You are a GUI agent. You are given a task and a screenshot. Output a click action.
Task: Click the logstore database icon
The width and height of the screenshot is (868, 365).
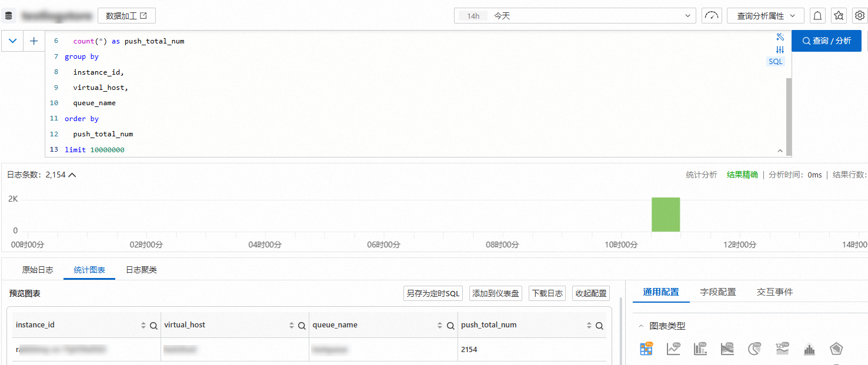[9, 16]
